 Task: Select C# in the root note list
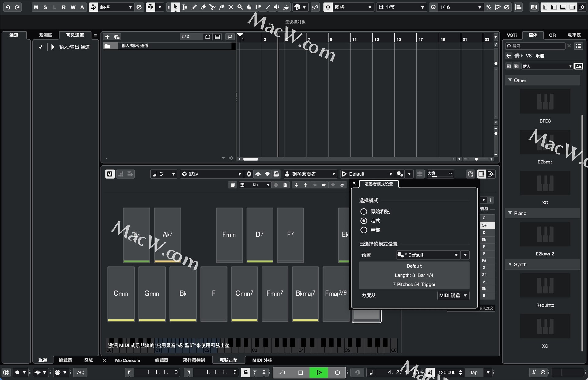coord(487,225)
